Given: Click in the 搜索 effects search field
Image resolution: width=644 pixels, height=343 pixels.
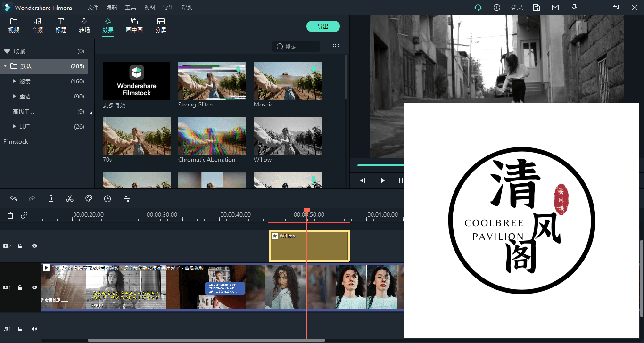Looking at the screenshot, I should click(x=296, y=47).
